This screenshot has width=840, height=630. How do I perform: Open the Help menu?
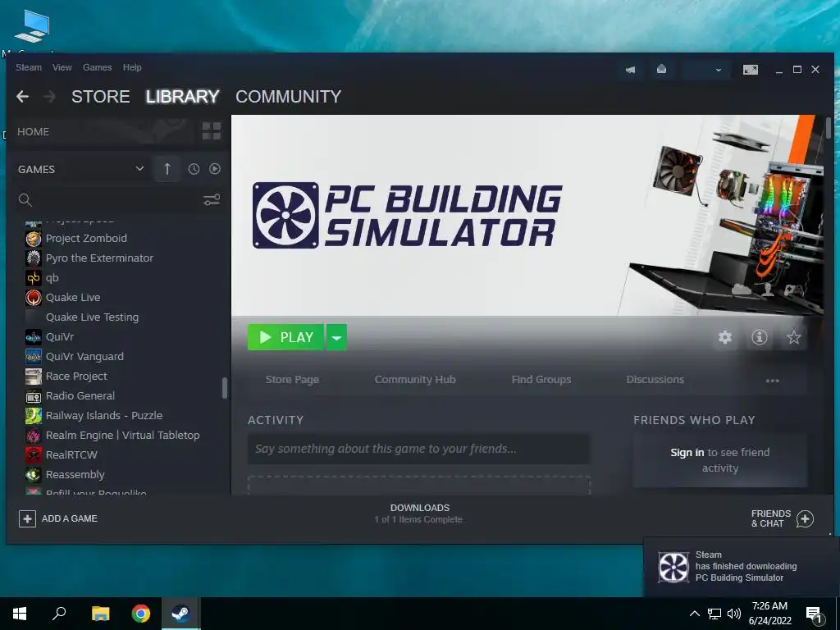pyautogui.click(x=132, y=67)
